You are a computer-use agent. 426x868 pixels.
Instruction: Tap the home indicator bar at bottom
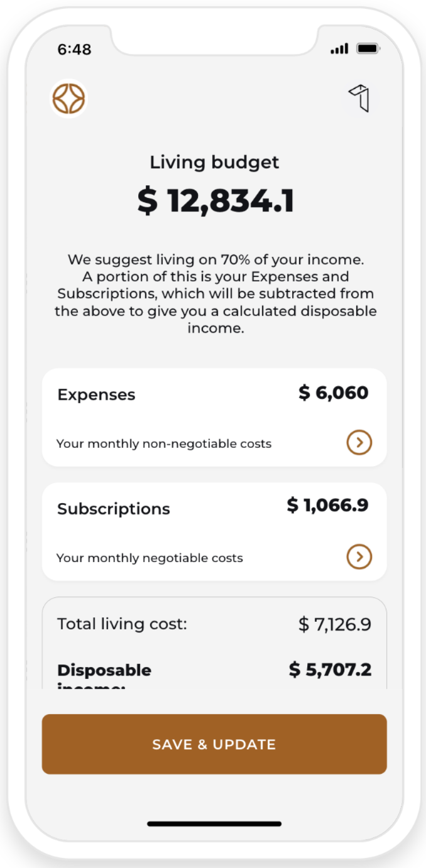214,823
